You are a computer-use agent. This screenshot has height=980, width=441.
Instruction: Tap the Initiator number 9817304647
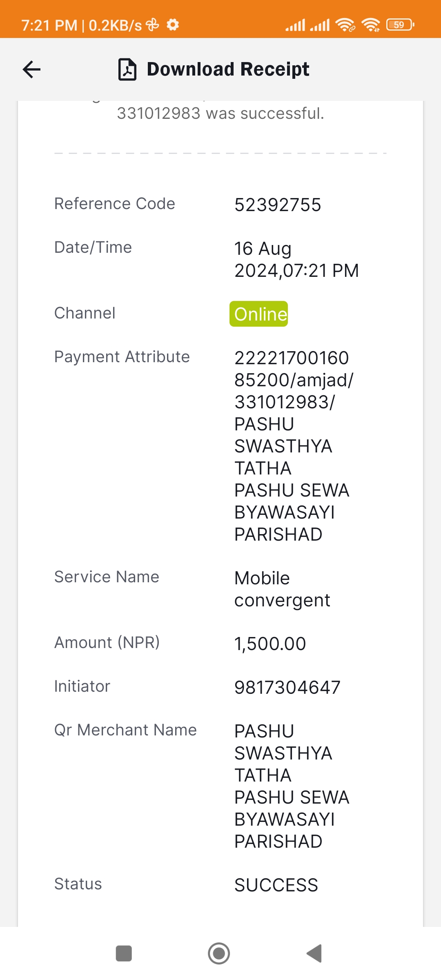pyautogui.click(x=287, y=687)
